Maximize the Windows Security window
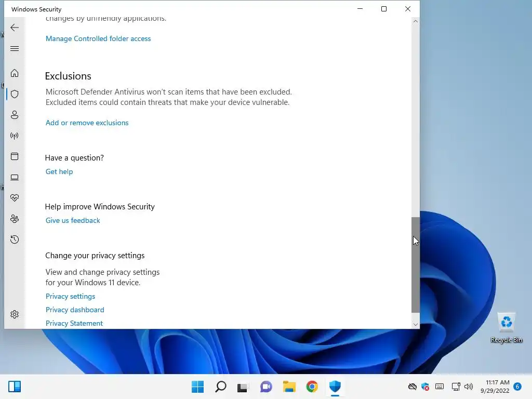 (x=384, y=9)
